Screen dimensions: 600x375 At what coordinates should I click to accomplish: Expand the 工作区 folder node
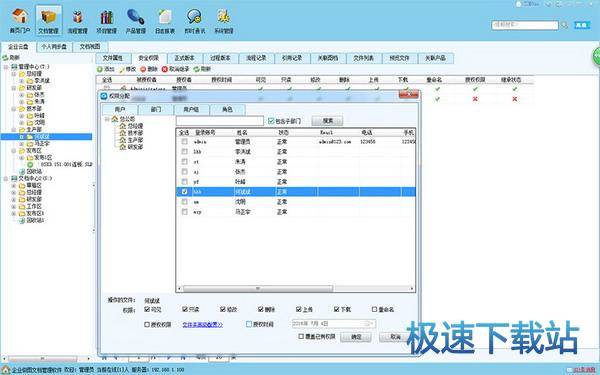click(x=14, y=207)
